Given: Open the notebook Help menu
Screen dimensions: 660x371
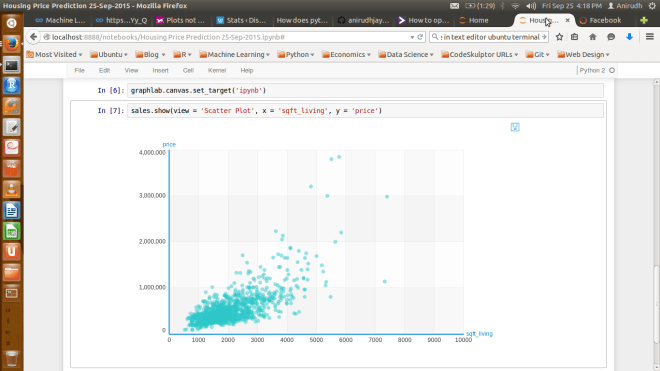Looking at the screenshot, I should (x=247, y=70).
